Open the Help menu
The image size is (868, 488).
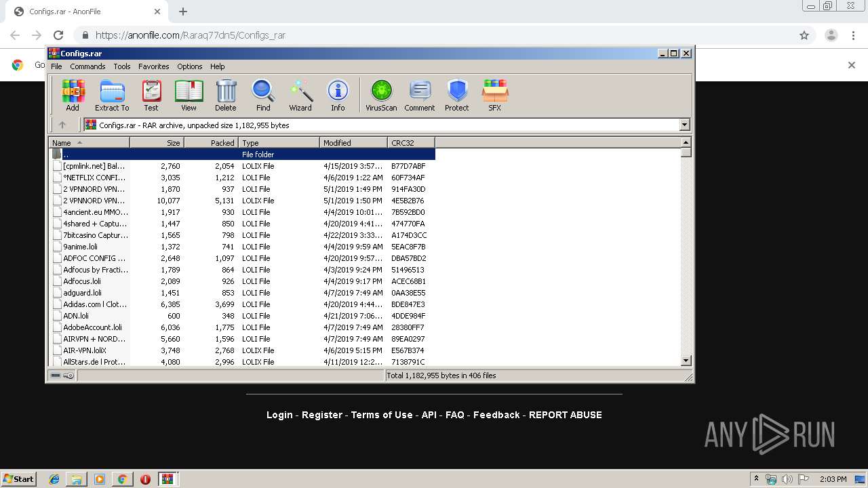coord(217,66)
